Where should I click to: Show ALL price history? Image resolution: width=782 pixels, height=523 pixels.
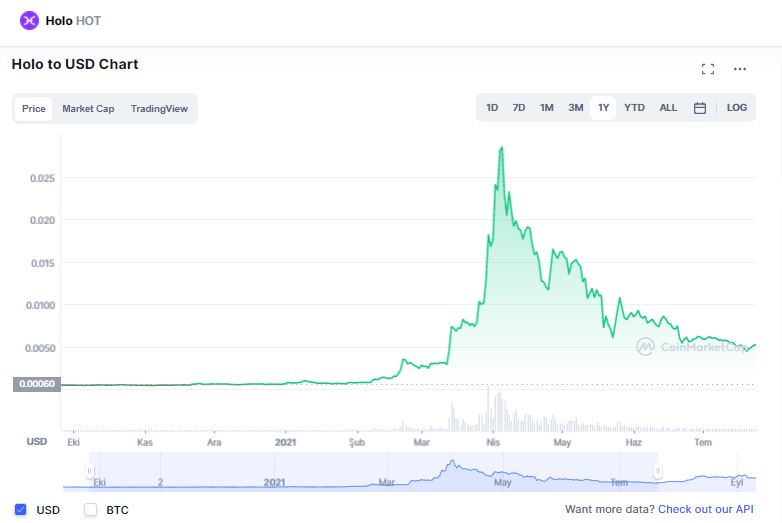click(x=668, y=108)
